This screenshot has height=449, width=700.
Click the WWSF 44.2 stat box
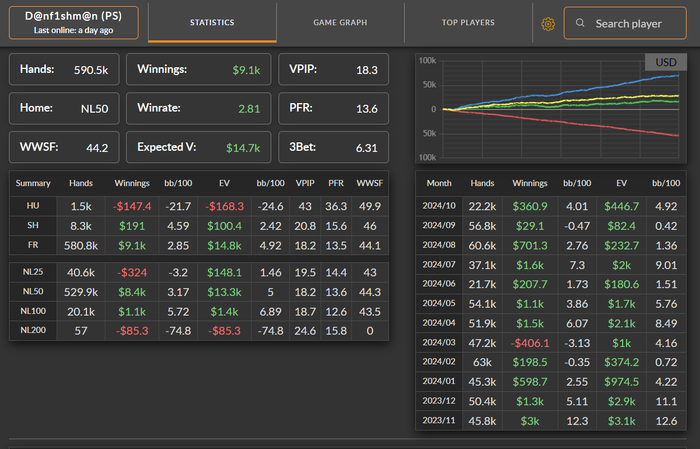[x=64, y=147]
